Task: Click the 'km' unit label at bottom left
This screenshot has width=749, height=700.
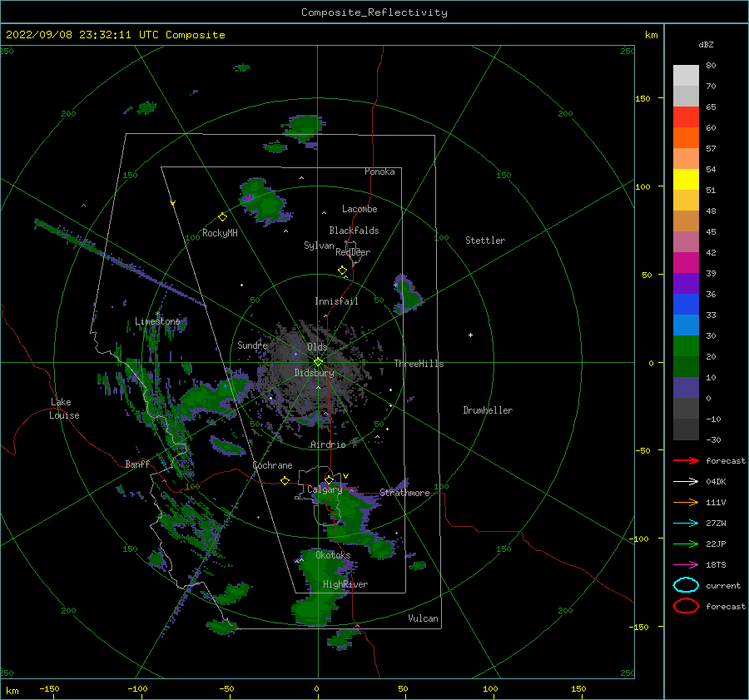Action: coord(12,691)
